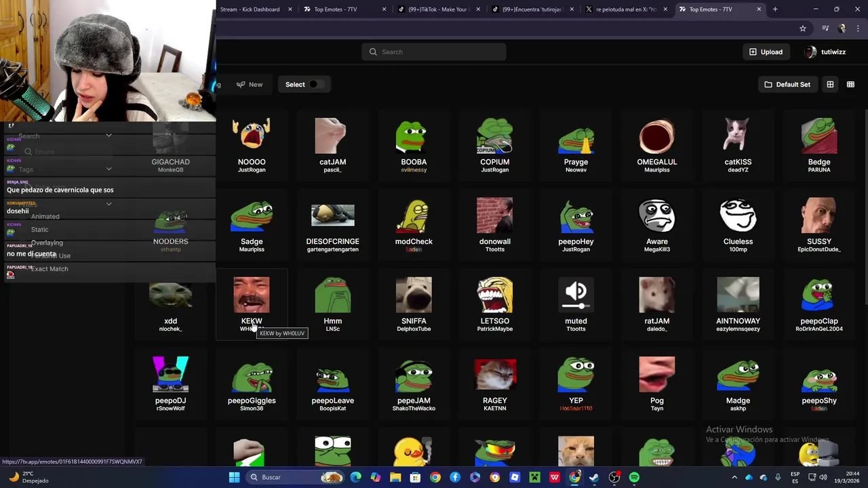Switch to Encuentra 'tutirojas' TikTok tab

533,9
